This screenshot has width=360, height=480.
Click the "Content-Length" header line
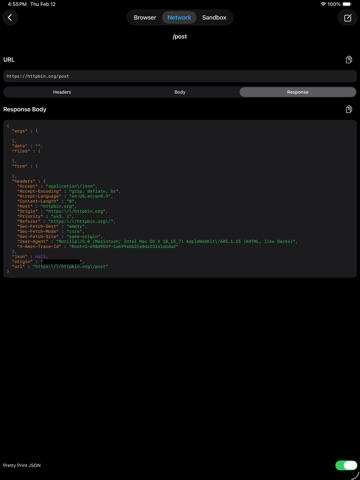pos(47,201)
